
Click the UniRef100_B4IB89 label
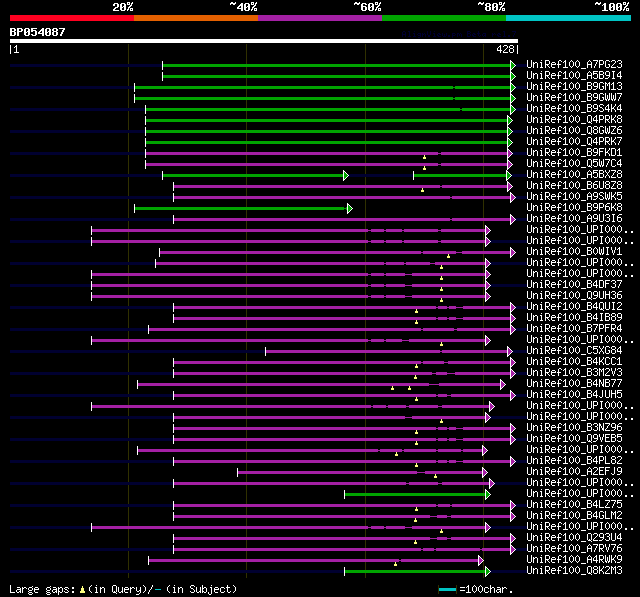[574, 318]
